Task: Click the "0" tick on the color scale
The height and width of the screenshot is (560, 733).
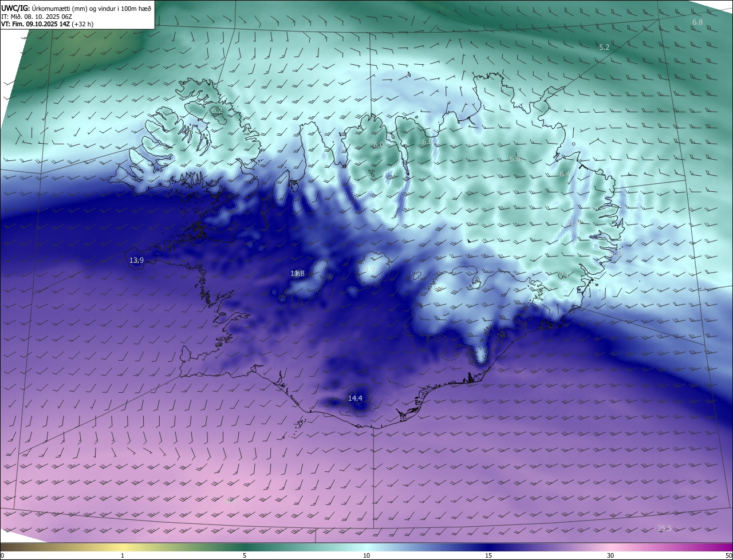Action: click(2, 555)
